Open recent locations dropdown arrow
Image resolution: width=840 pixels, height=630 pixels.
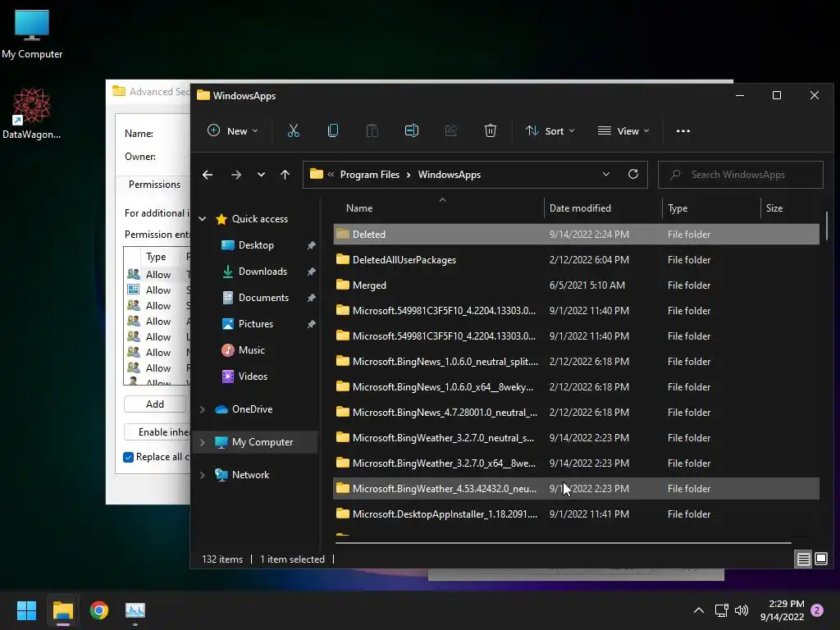pyautogui.click(x=261, y=175)
